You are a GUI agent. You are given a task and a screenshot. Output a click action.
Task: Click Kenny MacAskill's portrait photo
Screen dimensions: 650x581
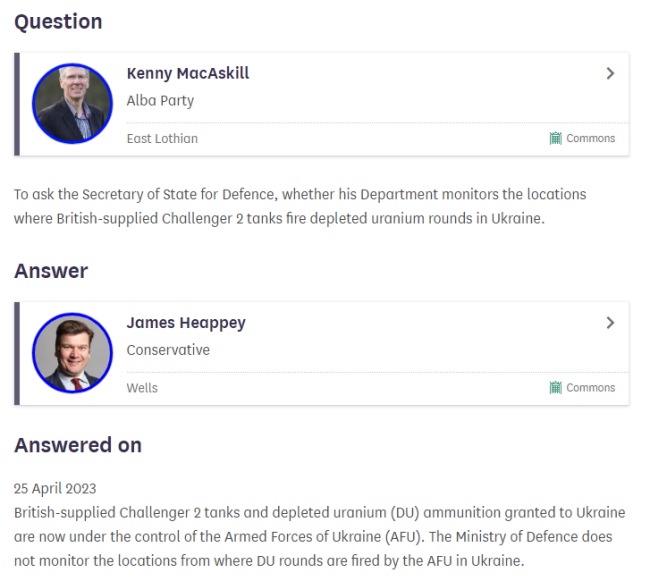point(72,104)
